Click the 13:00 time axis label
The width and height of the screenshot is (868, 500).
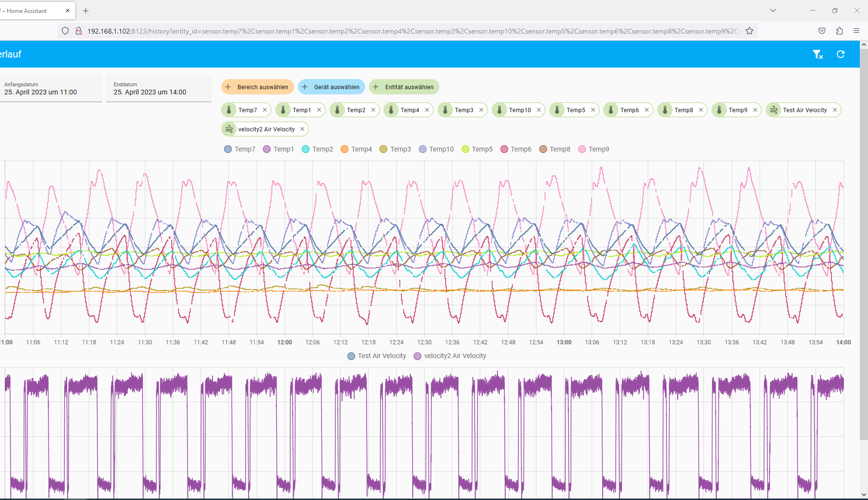click(564, 342)
